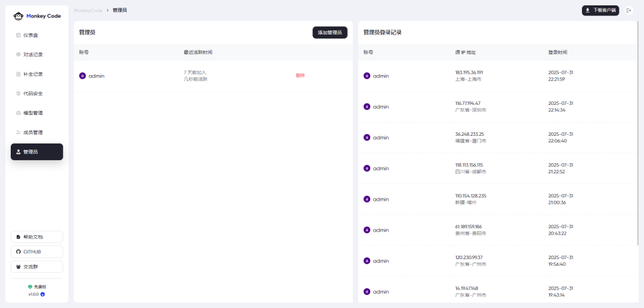
Task: Click the 帮助文档 button
Action: (37, 237)
